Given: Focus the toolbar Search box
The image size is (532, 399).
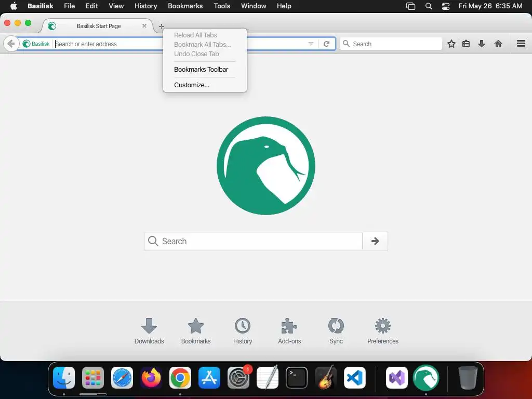Looking at the screenshot, I should click(x=391, y=44).
